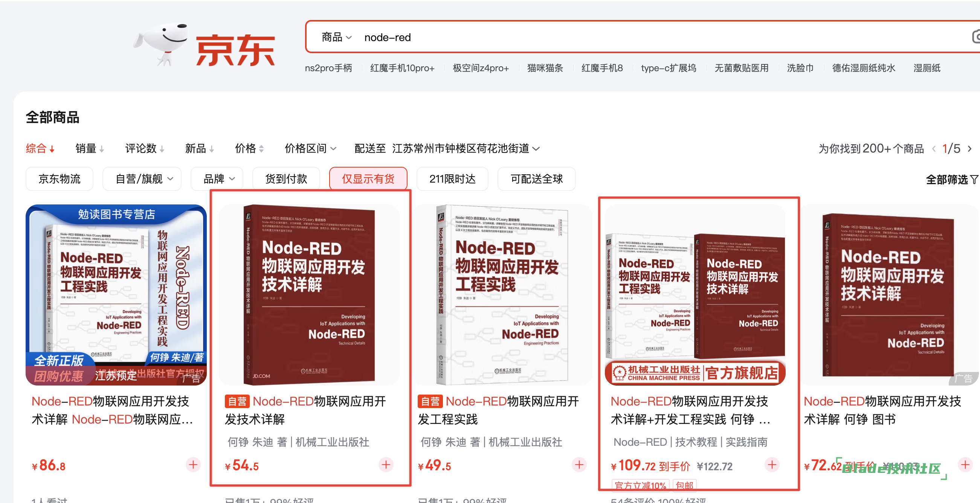Click hot search 猫咪猫条
980x503 pixels.
pos(545,68)
